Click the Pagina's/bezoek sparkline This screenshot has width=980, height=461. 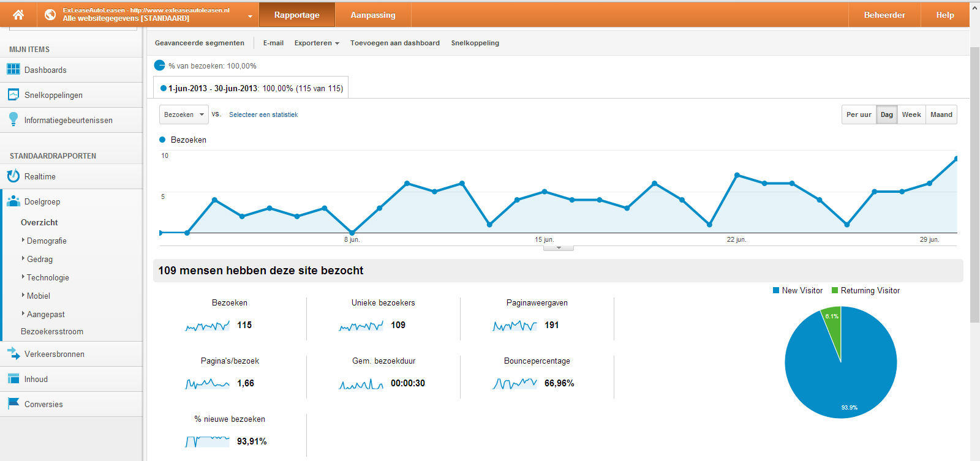(x=208, y=384)
